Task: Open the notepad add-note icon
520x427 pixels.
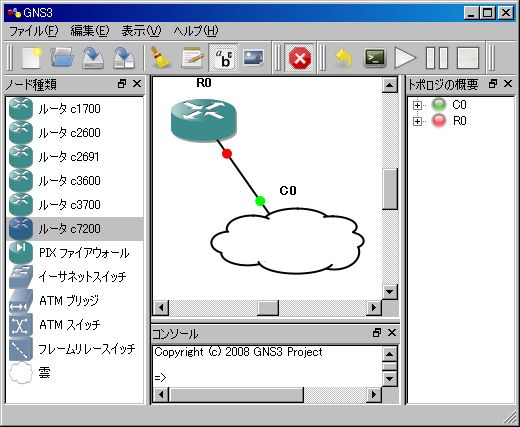Action: (x=192, y=58)
